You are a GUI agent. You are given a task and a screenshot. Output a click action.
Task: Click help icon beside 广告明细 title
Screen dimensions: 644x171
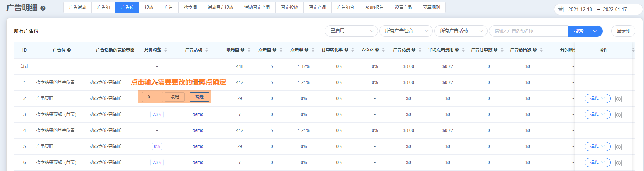click(x=43, y=8)
